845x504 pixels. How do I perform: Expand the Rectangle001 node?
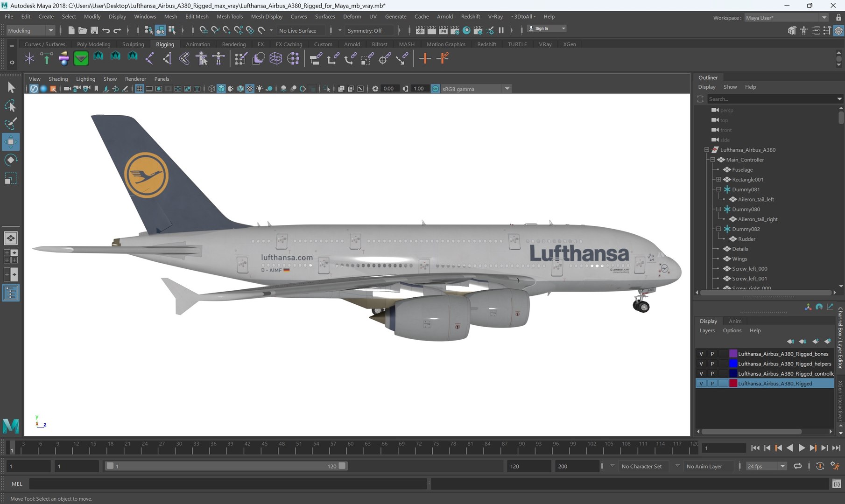[718, 180]
